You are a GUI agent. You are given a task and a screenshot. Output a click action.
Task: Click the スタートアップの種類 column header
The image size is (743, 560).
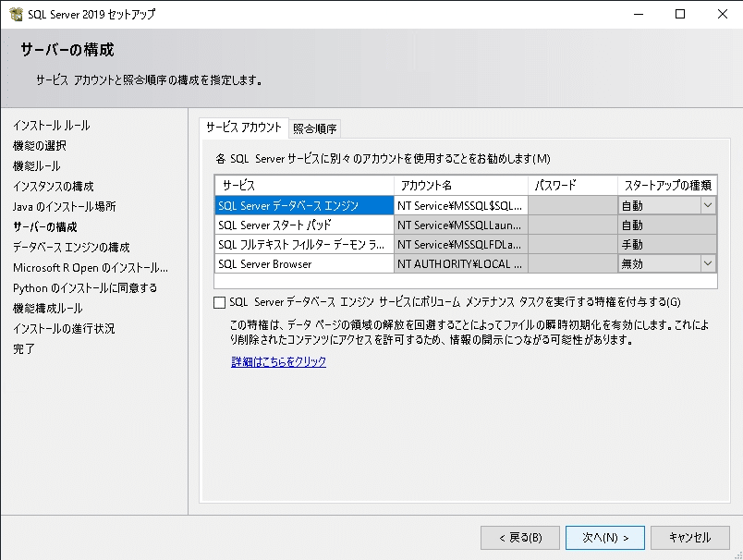(667, 185)
